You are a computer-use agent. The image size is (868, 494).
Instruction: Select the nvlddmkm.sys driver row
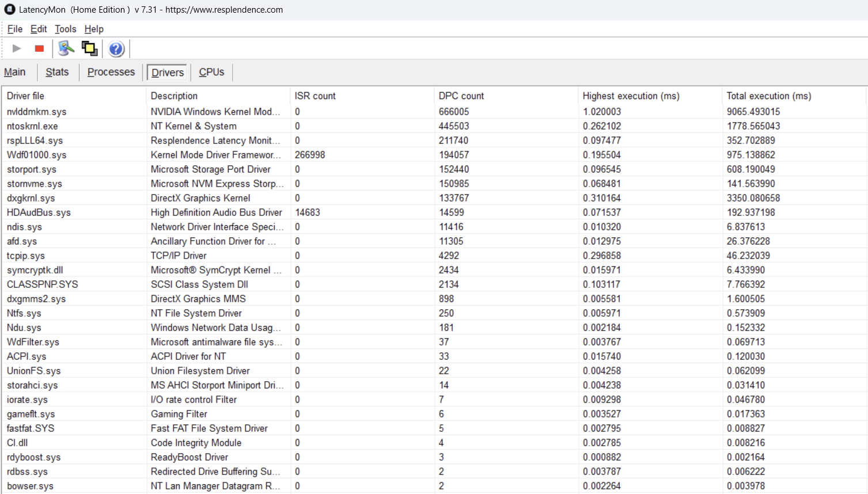coord(37,112)
